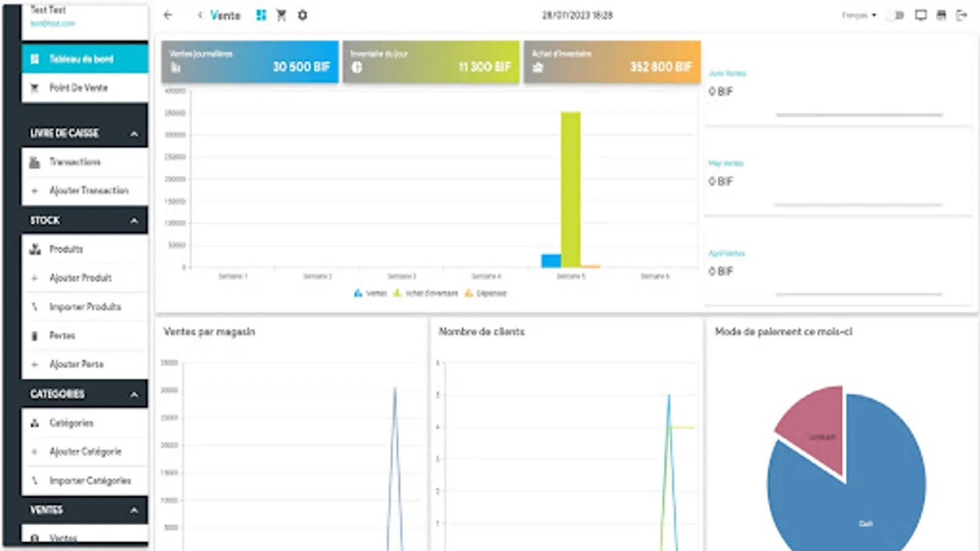The width and height of the screenshot is (980, 551).
Task: Click Importer Produits link
Action: point(85,307)
